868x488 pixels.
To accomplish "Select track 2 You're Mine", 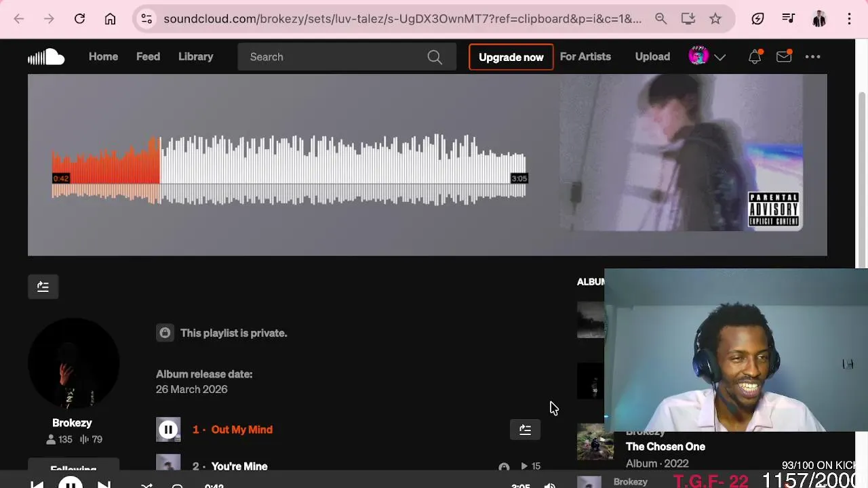I will [239, 466].
